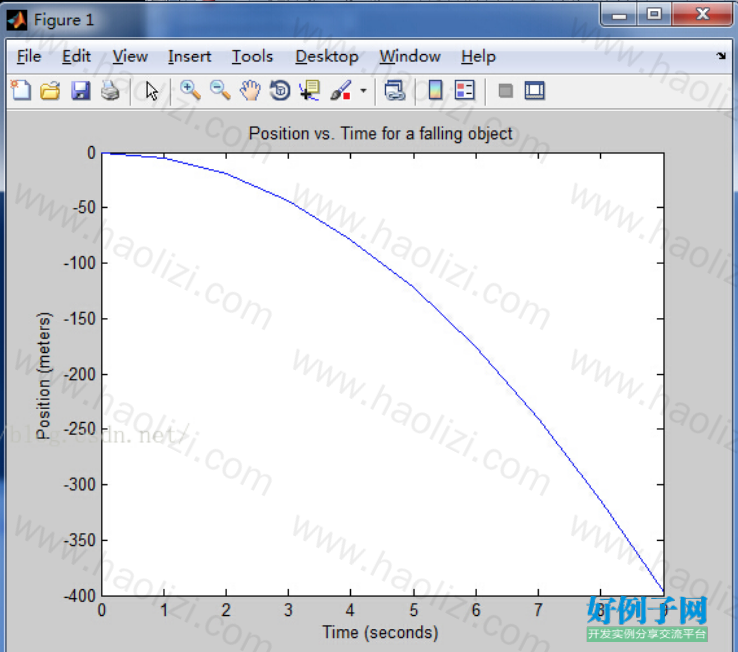
Task: Activate the Edit Plot arrow tool
Action: pyautogui.click(x=152, y=91)
